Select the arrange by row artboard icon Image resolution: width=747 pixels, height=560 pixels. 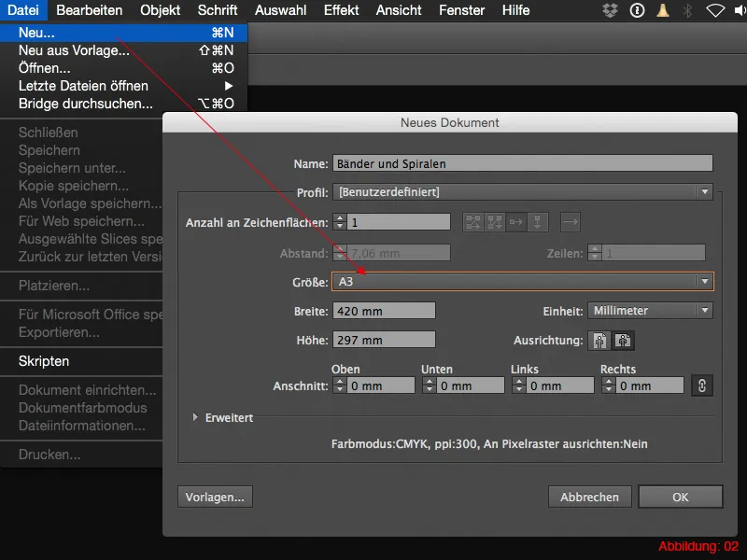pyautogui.click(x=516, y=222)
